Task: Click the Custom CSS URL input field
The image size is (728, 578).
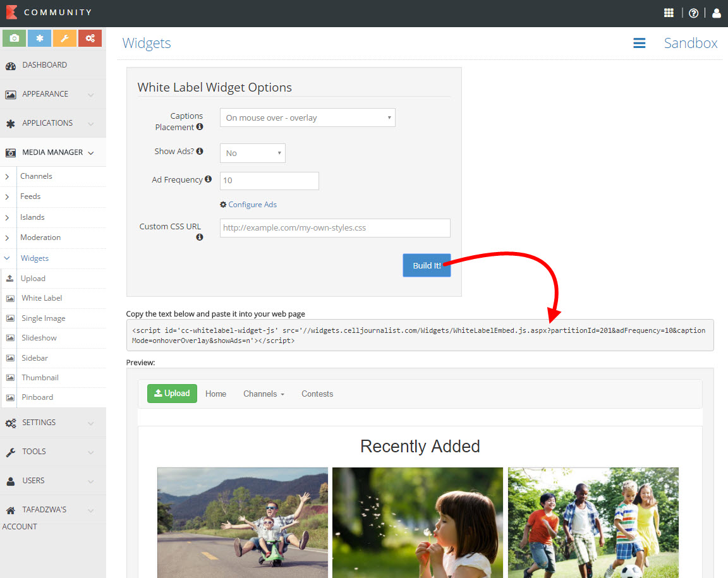Action: 335,228
